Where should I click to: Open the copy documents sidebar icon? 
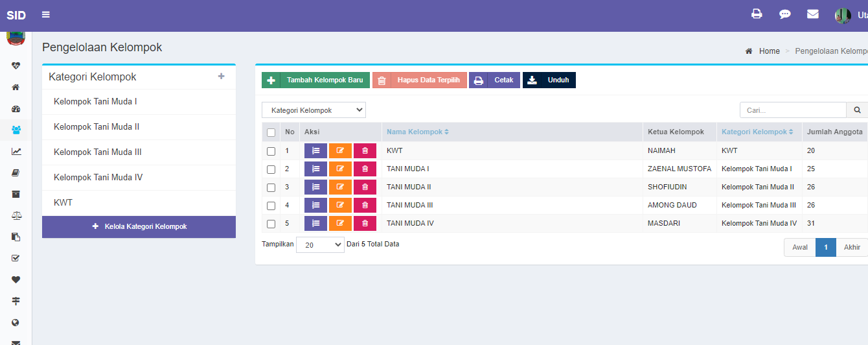coord(16,237)
